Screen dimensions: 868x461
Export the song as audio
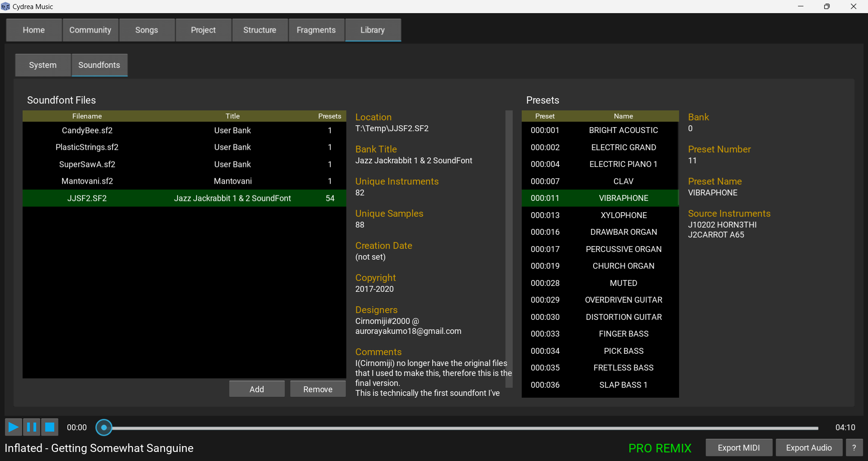click(809, 448)
